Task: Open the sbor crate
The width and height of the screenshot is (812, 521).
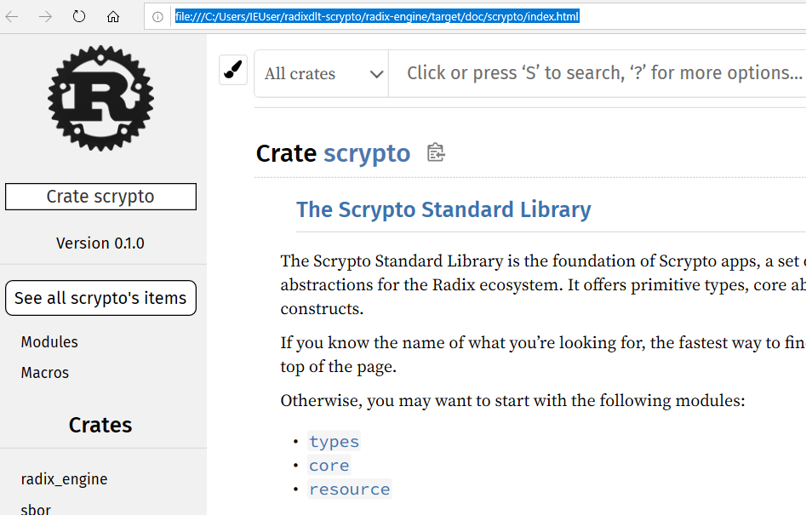Action: [x=36, y=510]
